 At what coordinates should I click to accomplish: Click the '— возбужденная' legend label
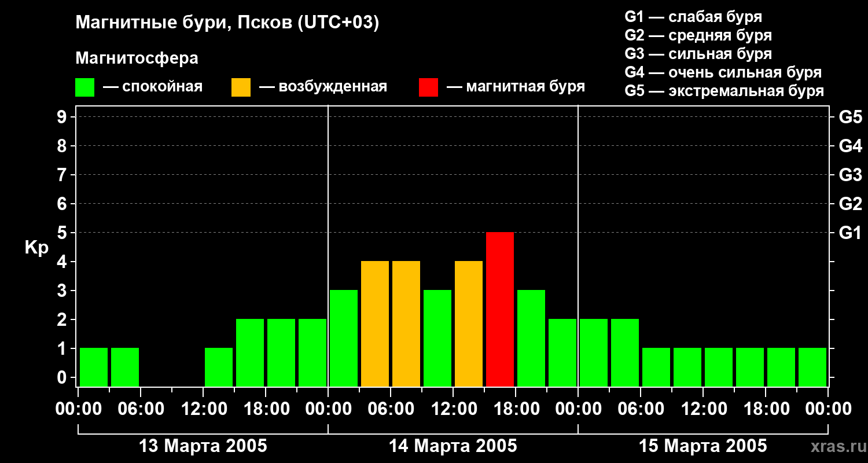click(323, 87)
